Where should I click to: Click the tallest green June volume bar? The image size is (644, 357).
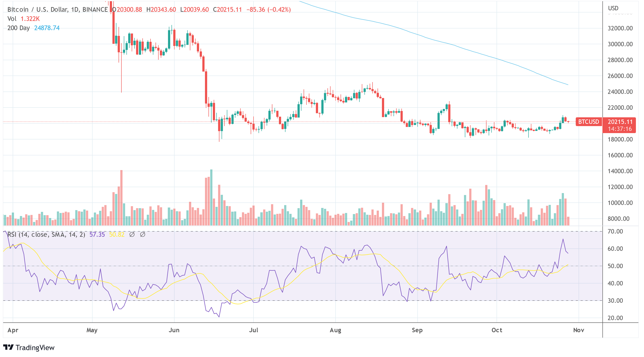pyautogui.click(x=211, y=197)
